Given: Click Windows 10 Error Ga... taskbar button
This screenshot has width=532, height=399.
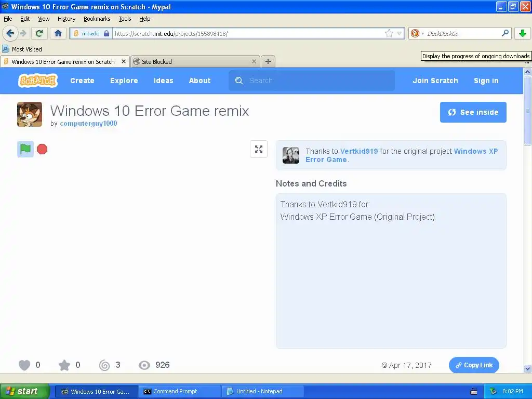Looking at the screenshot, I should [x=96, y=391].
